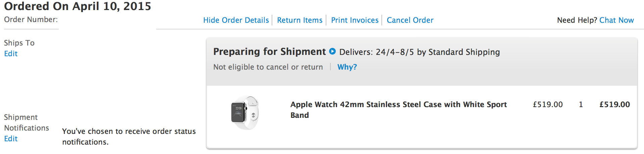644x154 pixels.
Task: Edit the Shipment Notifications settings
Action: [x=11, y=139]
